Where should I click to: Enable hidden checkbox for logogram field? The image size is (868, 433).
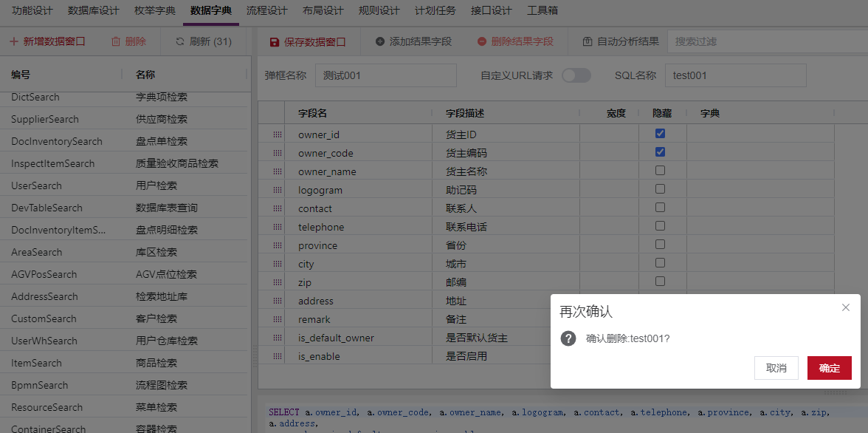660,189
